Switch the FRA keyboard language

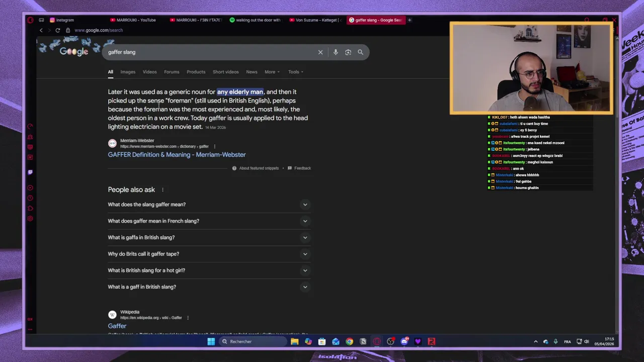568,342
